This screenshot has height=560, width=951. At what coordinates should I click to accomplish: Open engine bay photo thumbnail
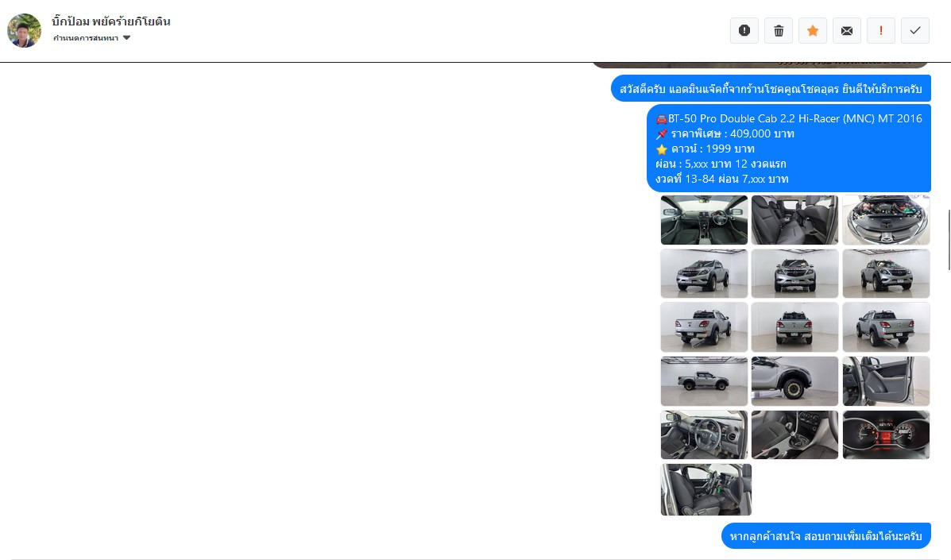[886, 220]
